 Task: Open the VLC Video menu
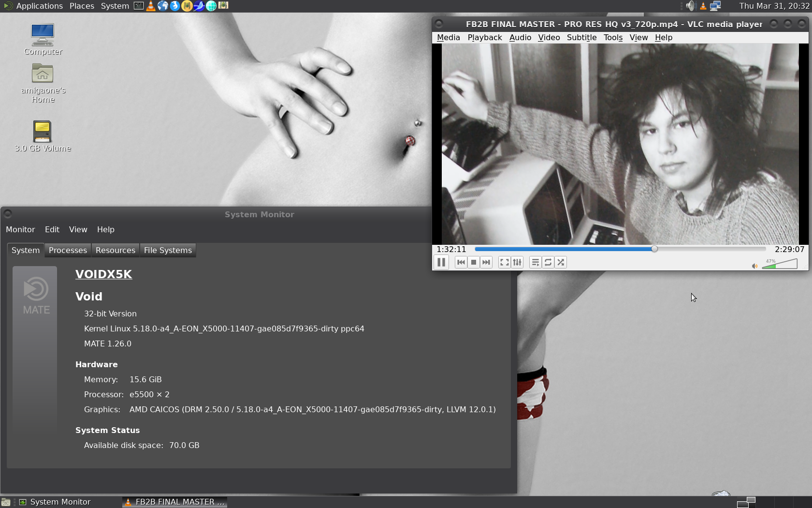[549, 37]
